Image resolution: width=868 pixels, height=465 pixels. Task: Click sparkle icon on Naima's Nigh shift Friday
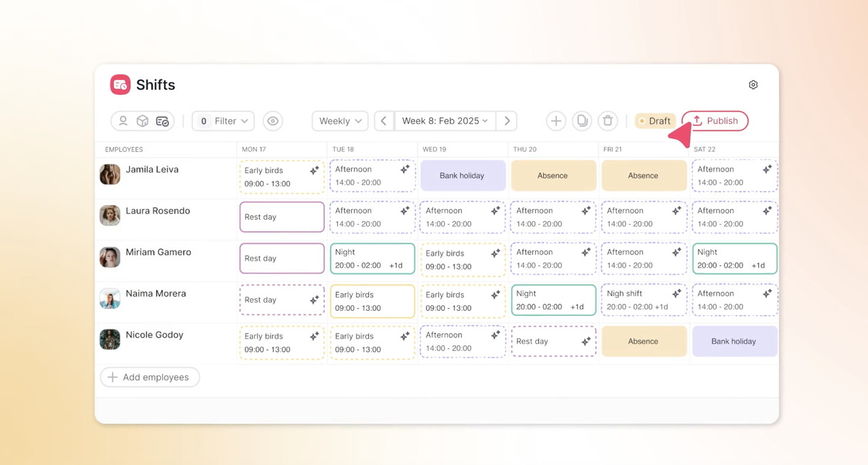[x=677, y=293]
